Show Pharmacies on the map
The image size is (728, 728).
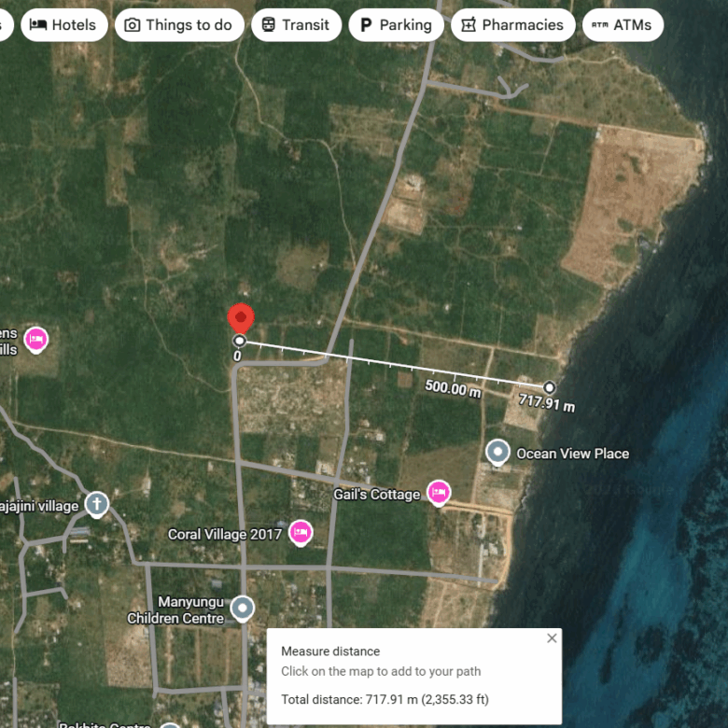tap(513, 24)
